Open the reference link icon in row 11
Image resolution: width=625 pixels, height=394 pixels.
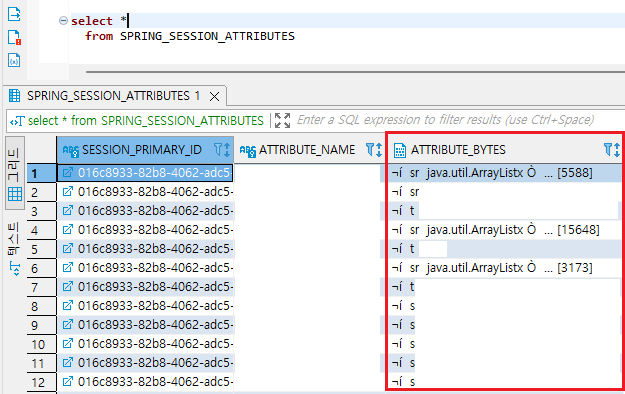(x=68, y=362)
